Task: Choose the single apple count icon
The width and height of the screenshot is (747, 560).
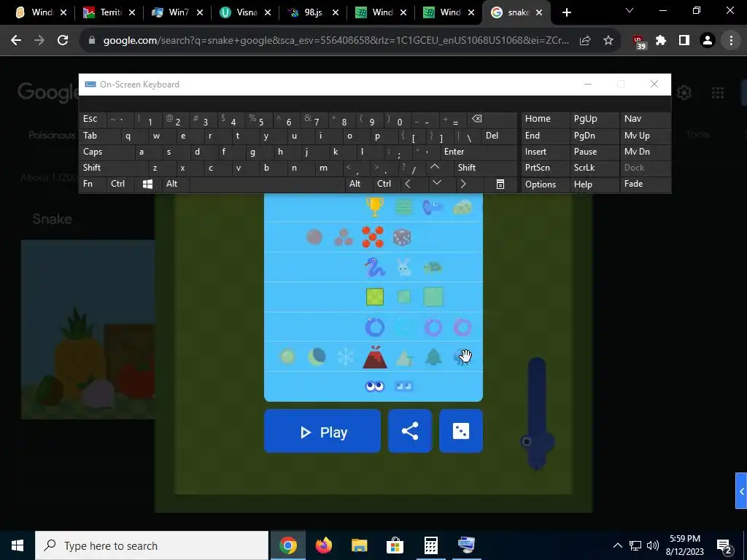Action: point(314,237)
